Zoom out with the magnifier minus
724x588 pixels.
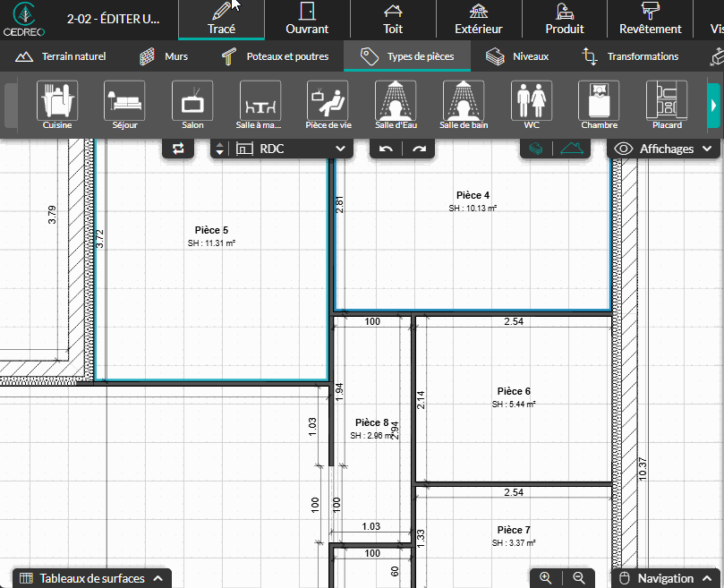tap(579, 578)
